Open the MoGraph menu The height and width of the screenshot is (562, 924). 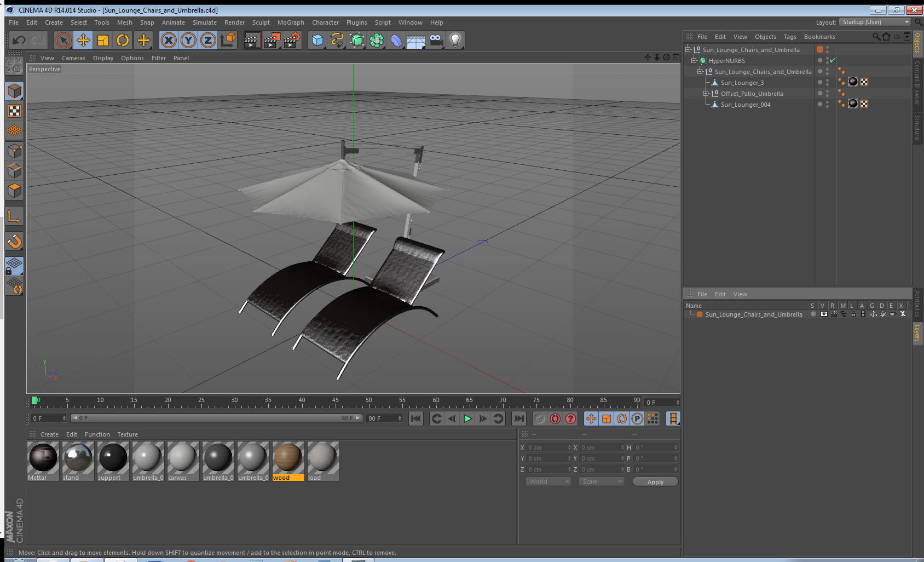pos(291,22)
